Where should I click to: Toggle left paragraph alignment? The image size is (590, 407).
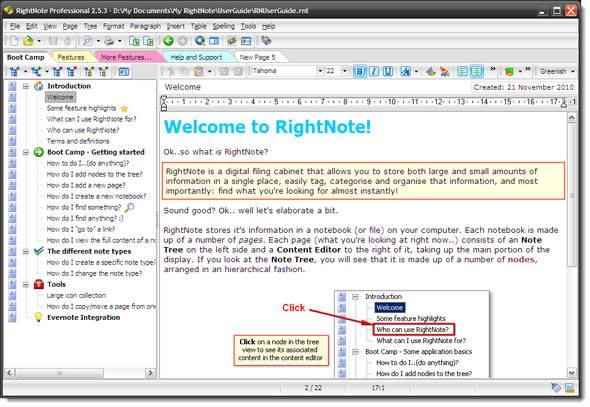coord(462,71)
